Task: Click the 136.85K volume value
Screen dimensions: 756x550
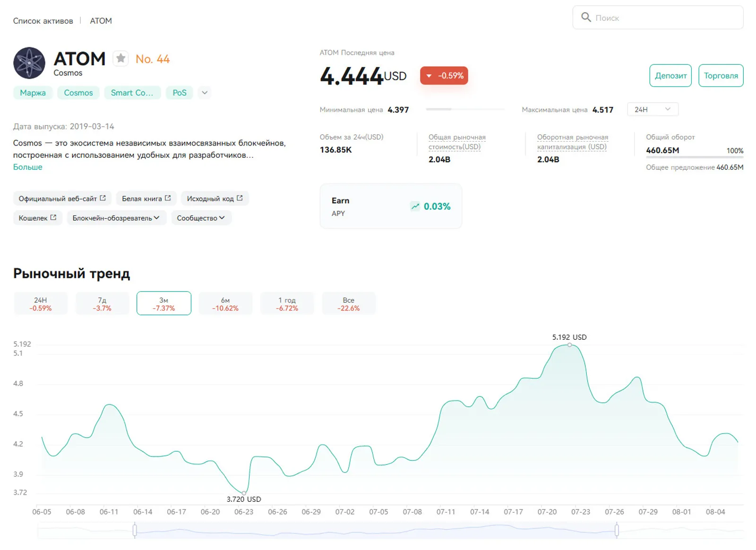Action: tap(335, 150)
